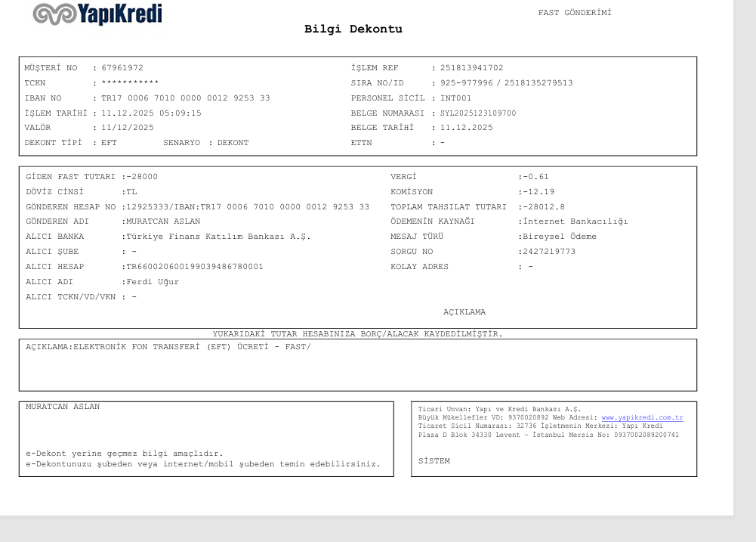Image resolution: width=756 pixels, height=542 pixels.
Task: Click tax office number 9370020892
Action: click(529, 417)
